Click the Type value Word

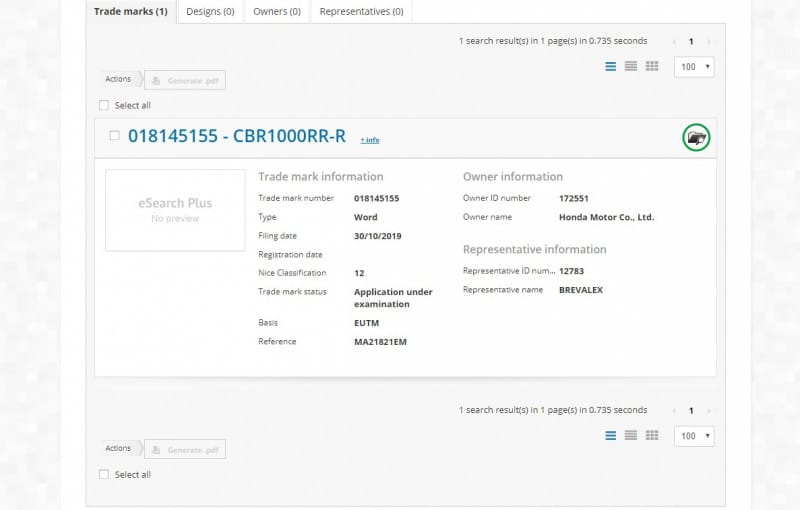click(x=366, y=217)
